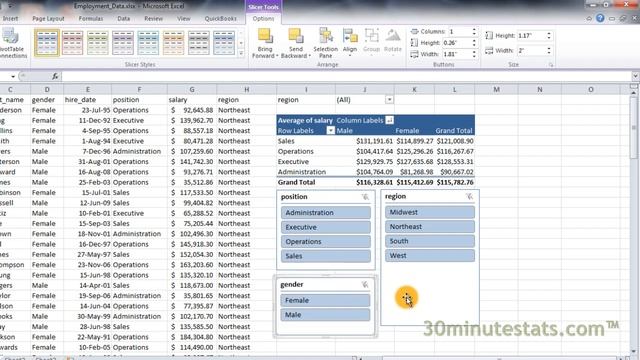Click hire_date cell 23-Jul-95
This screenshot has width=640, height=360.
[87, 110]
